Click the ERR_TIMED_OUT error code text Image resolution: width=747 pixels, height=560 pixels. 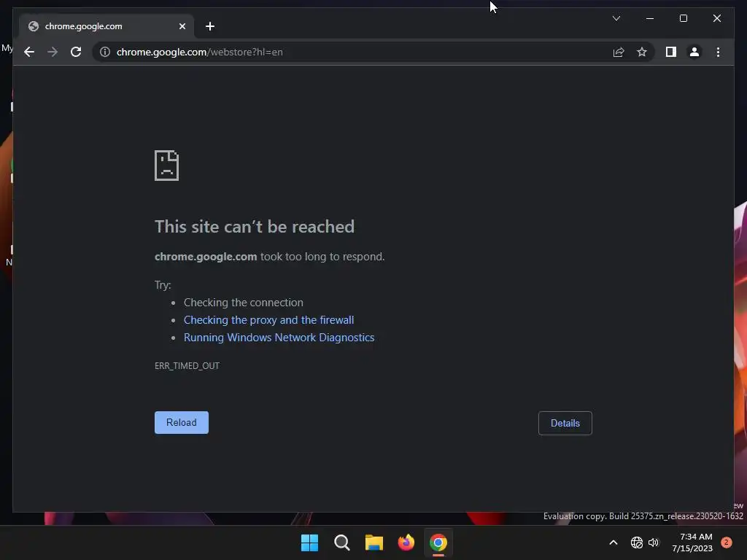(x=187, y=366)
